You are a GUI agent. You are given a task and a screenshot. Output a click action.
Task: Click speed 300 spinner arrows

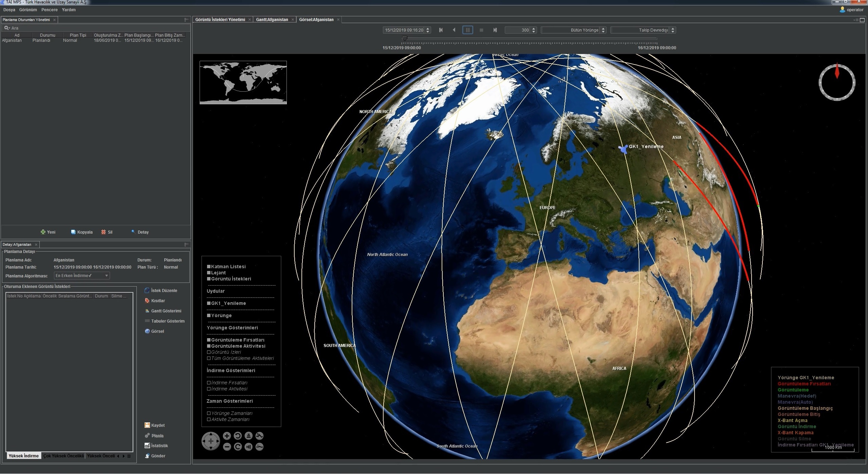534,30
